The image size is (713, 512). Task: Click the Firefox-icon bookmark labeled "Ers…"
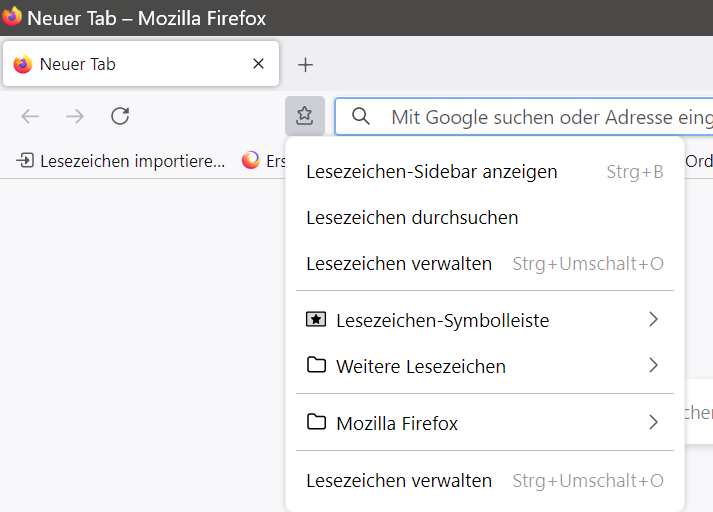click(x=264, y=160)
